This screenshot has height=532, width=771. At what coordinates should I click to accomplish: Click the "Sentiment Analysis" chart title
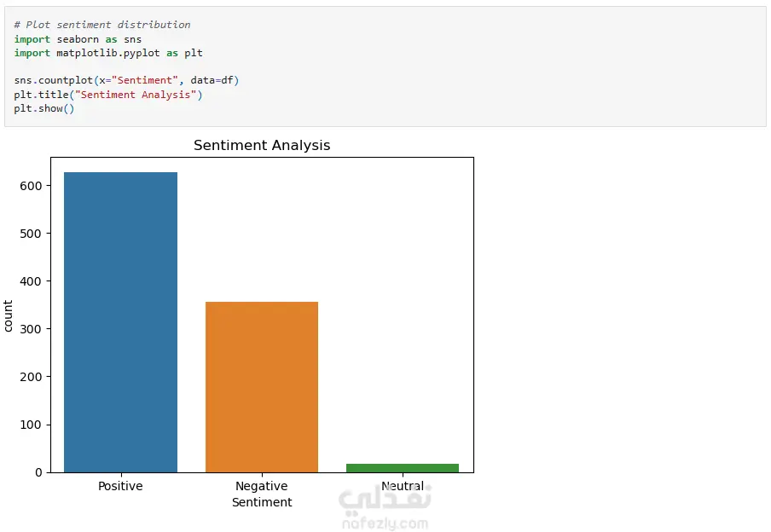pyautogui.click(x=262, y=146)
